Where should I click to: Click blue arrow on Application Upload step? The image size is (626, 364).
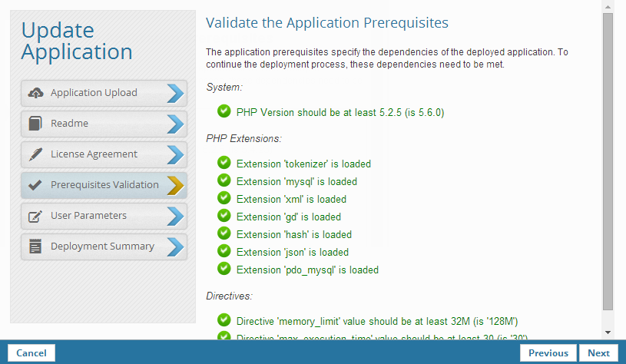pos(176,93)
